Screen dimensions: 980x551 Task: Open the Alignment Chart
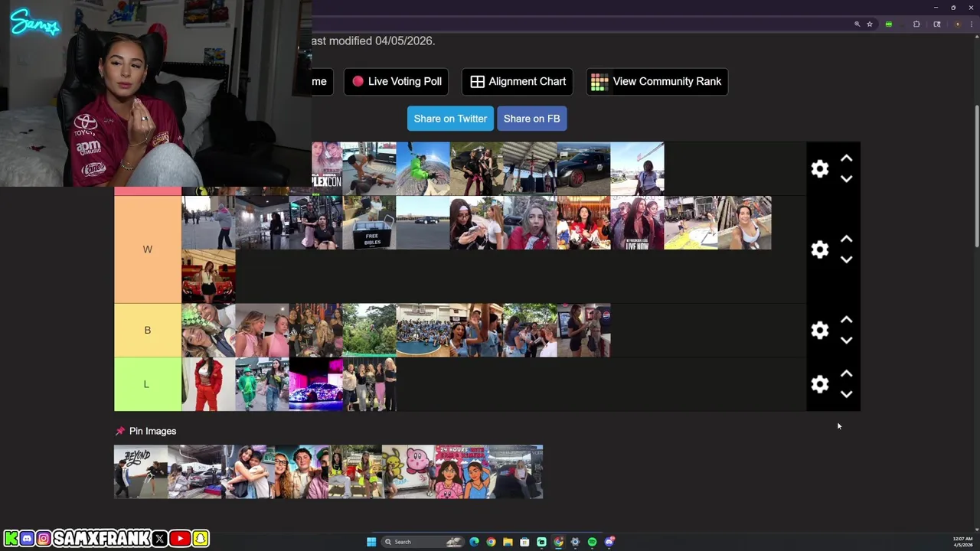click(518, 81)
